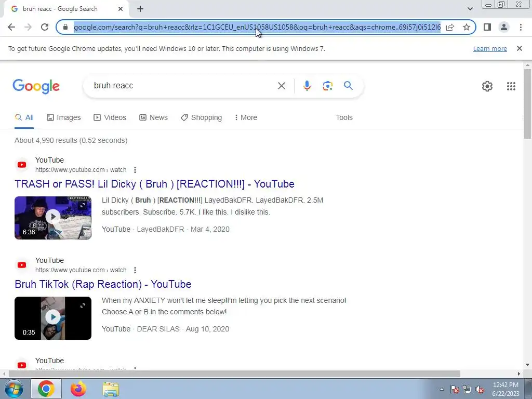Expand the More search filters
Screen dimensions: 532x399
(x=246, y=117)
